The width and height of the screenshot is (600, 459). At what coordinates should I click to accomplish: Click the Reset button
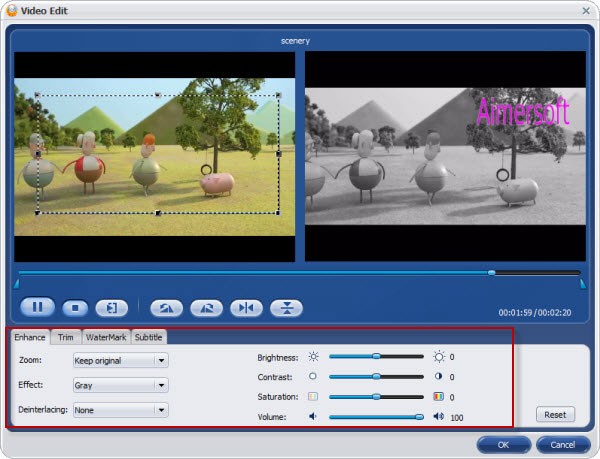pyautogui.click(x=555, y=415)
